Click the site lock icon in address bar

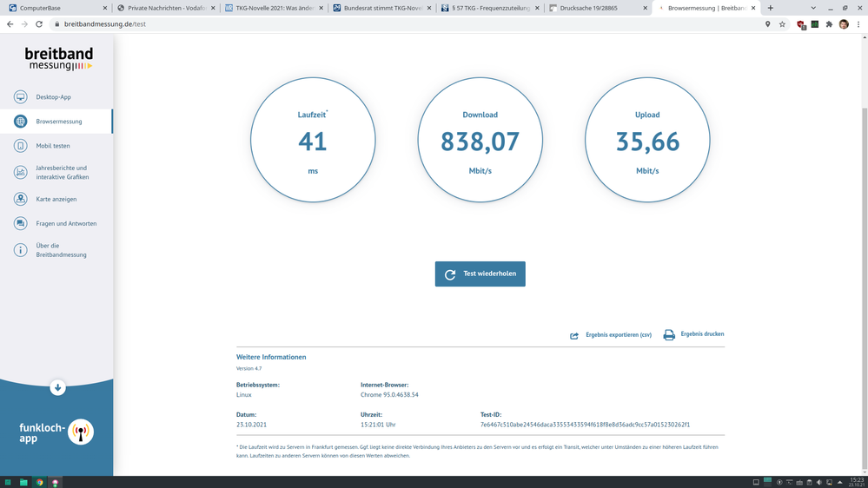click(56, 24)
